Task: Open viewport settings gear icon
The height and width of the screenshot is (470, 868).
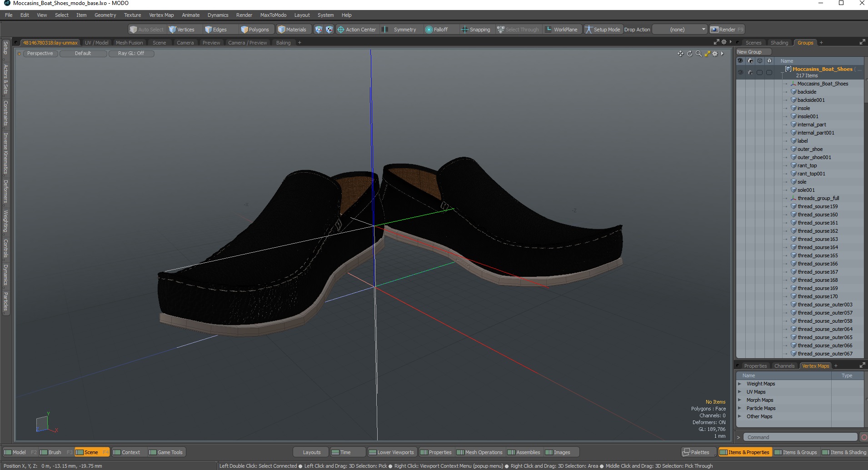Action: tap(715, 54)
